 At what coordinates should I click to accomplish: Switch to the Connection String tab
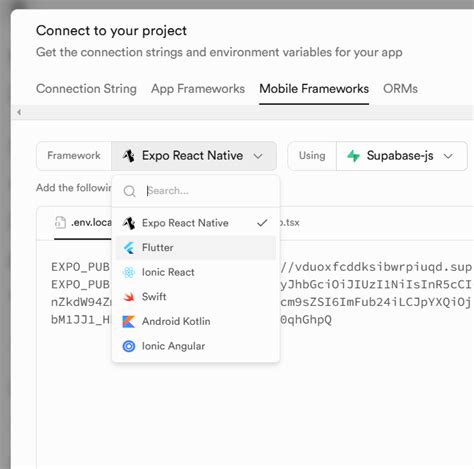coord(86,89)
